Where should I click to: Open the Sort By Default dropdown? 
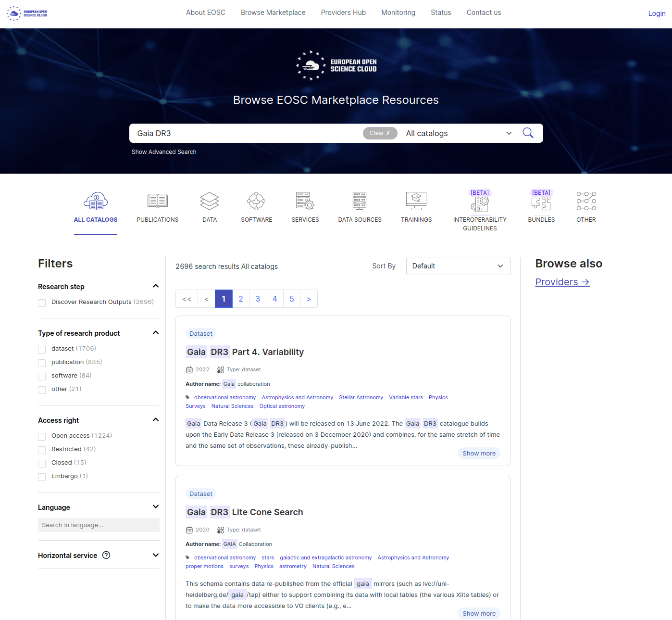[458, 266]
